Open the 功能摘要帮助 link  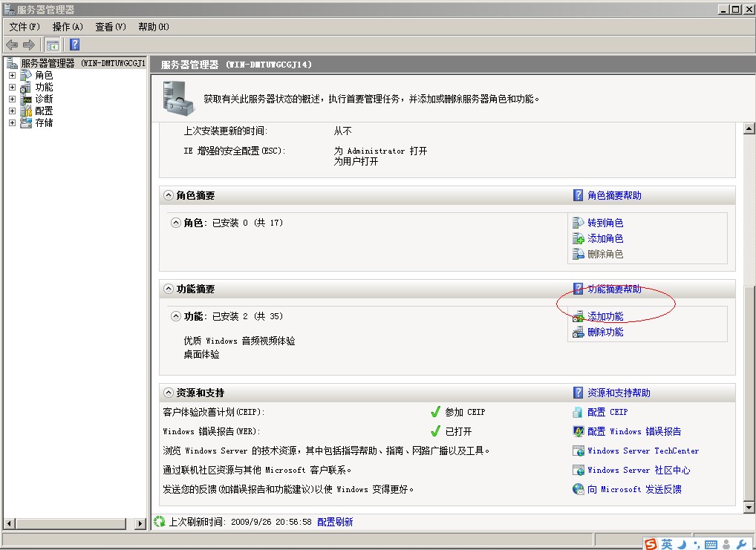(x=614, y=289)
